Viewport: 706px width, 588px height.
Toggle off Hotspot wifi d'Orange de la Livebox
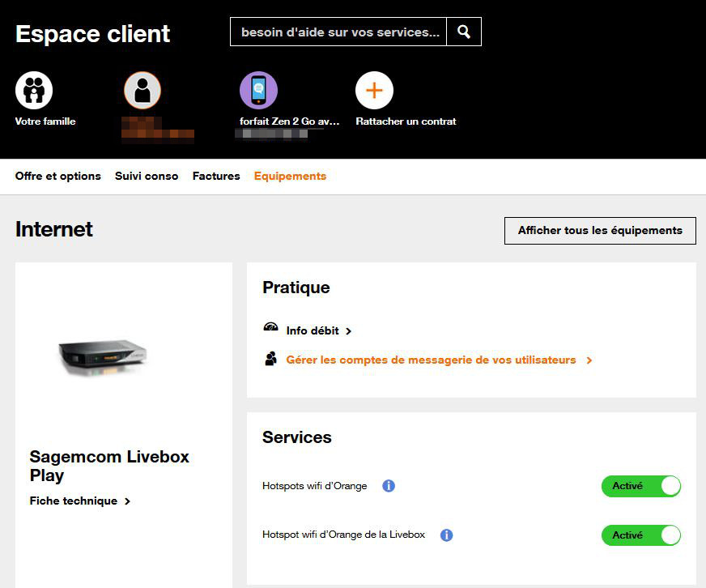coord(640,535)
